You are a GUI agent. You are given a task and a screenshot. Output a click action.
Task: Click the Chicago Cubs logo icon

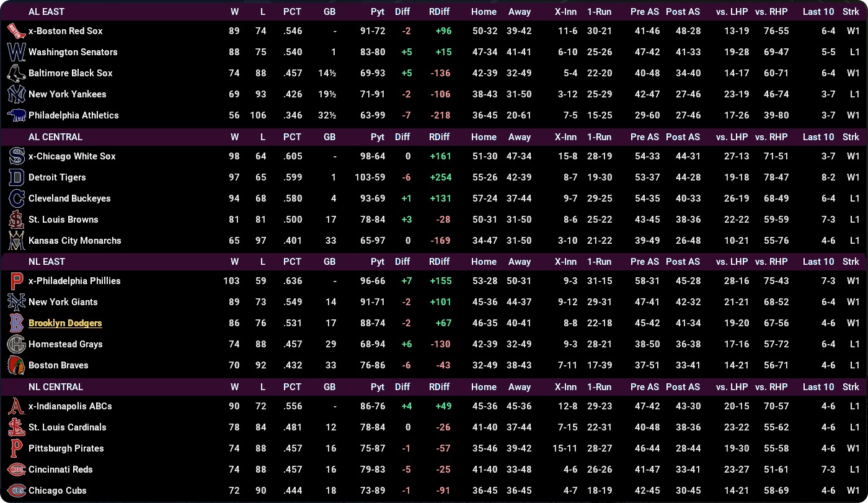[16, 491]
